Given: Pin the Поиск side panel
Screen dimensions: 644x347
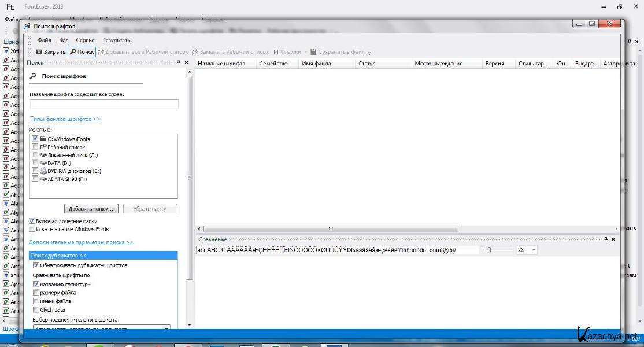Looking at the screenshot, I should 179,62.
